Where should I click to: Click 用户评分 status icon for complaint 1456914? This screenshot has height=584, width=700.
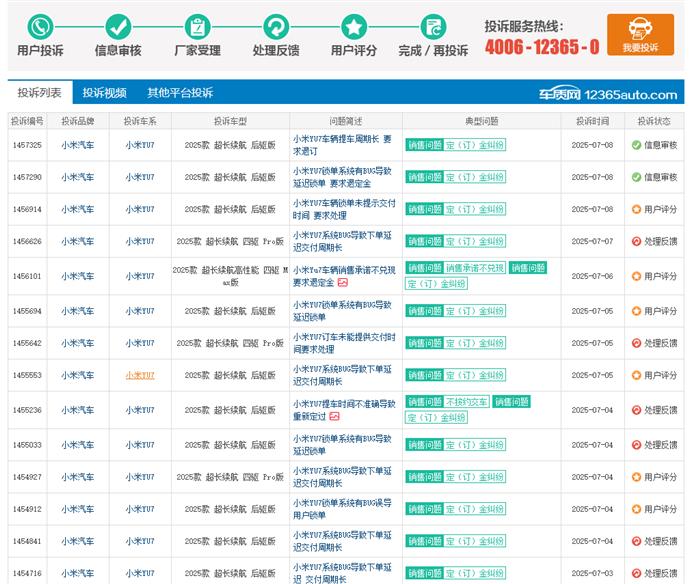click(x=636, y=209)
